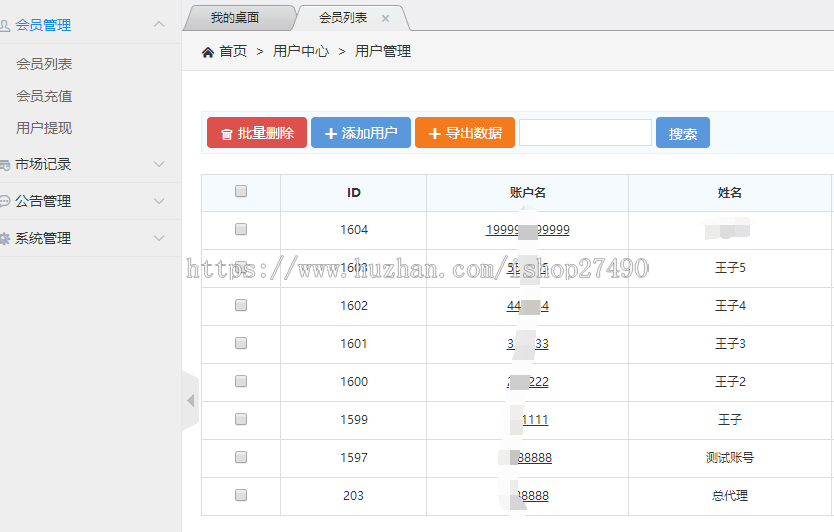Click the 会员管理 user icon
834x532 pixels.
(5, 25)
